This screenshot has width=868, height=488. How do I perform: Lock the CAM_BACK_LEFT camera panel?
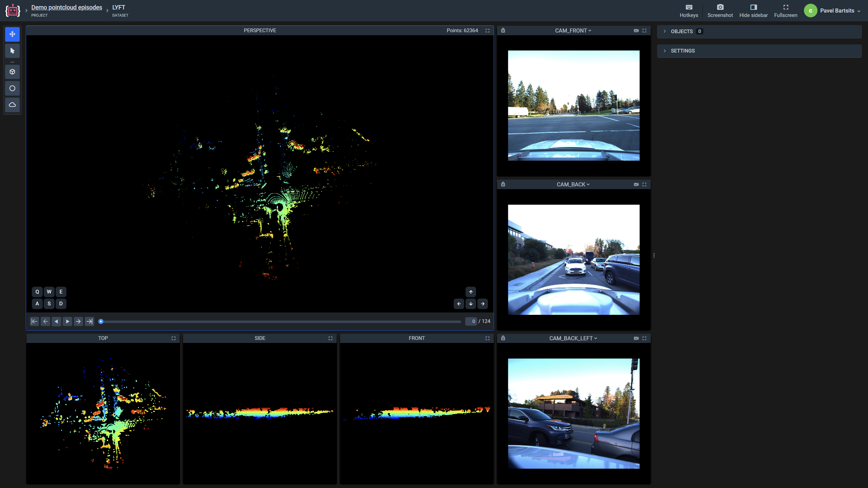[x=503, y=338]
